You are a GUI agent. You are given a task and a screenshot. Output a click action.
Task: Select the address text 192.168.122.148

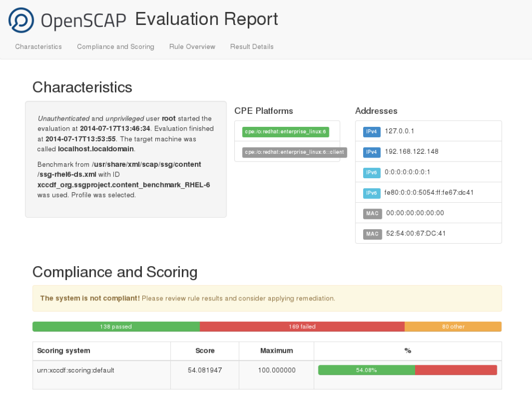pyautogui.click(x=411, y=152)
